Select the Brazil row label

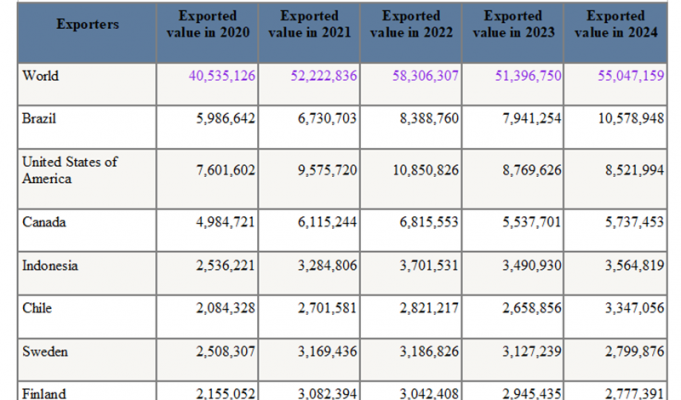(x=38, y=118)
